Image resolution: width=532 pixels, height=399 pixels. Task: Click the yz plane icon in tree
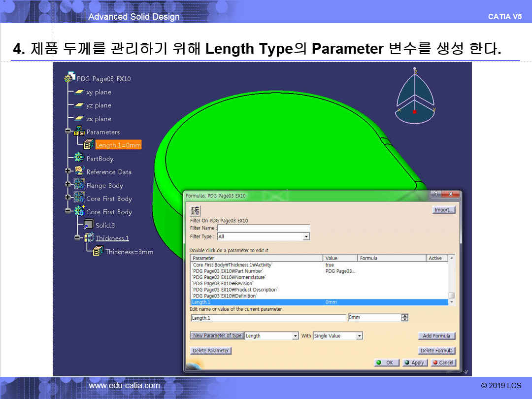click(79, 105)
